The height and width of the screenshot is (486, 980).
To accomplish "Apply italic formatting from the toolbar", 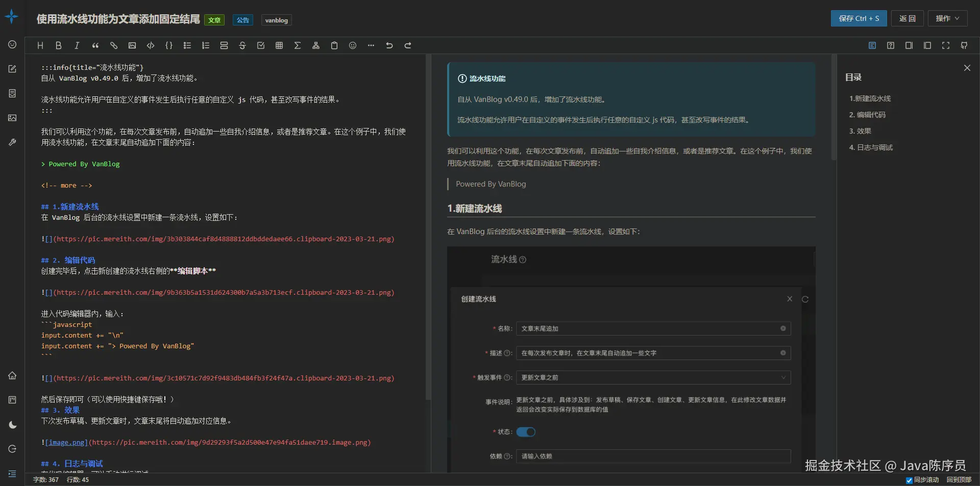I will click(x=77, y=45).
